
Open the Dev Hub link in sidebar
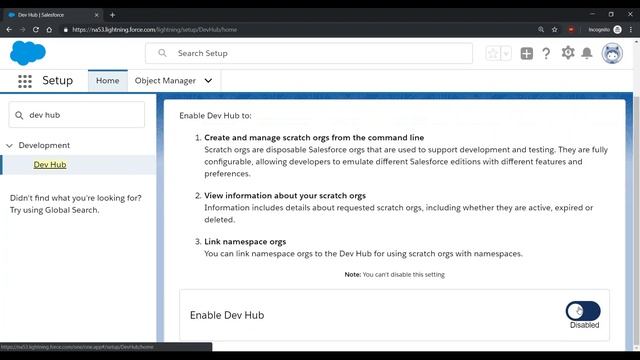point(50,164)
